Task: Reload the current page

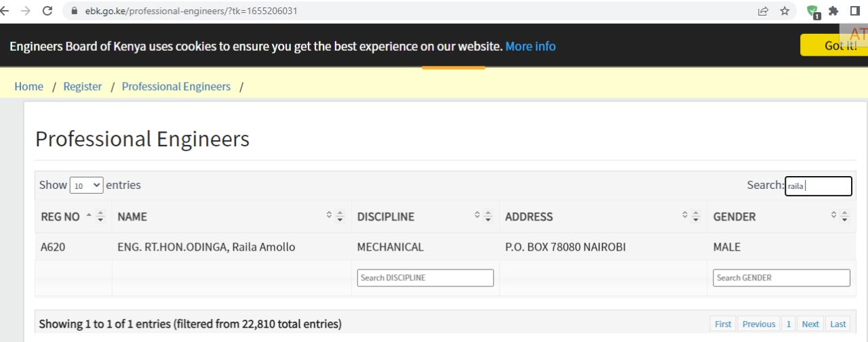Action: (x=47, y=11)
